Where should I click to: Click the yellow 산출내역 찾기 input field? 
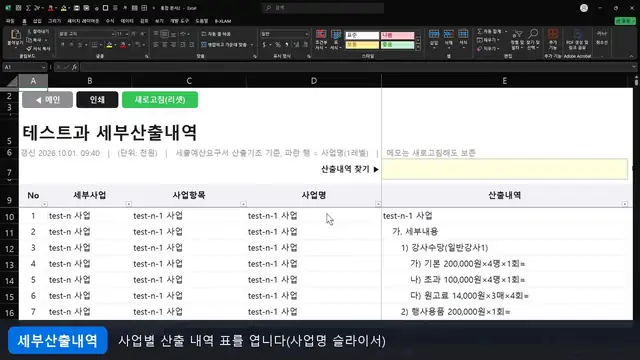tap(505, 169)
